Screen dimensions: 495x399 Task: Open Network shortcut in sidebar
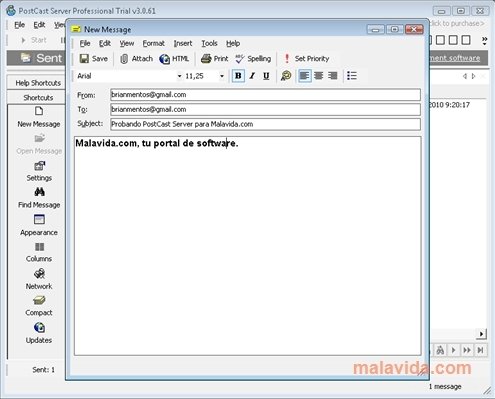click(x=39, y=279)
